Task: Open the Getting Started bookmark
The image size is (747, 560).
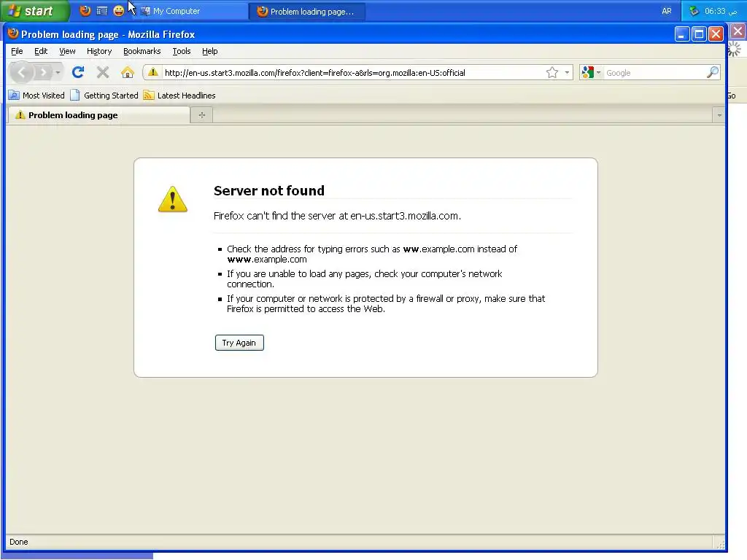Action: click(104, 96)
